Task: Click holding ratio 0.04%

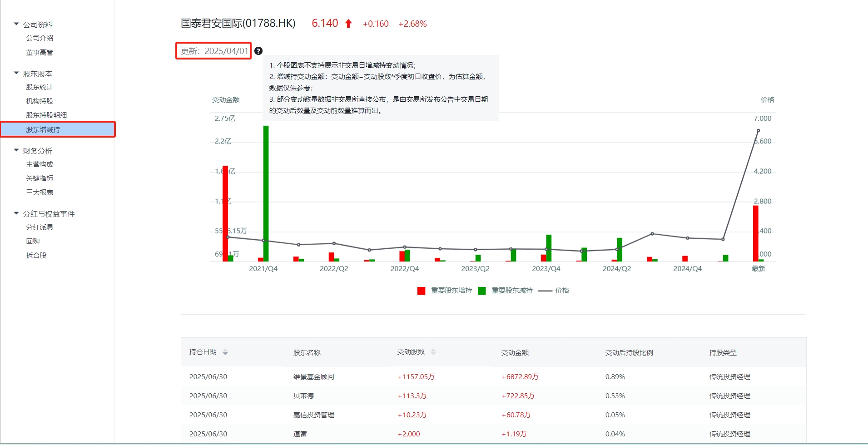Action: [615, 434]
